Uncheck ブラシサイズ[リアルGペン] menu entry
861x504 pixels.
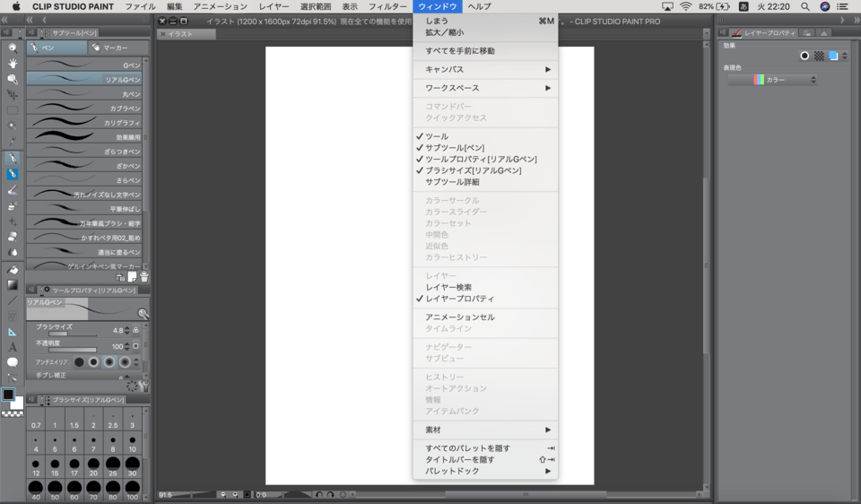coord(473,170)
